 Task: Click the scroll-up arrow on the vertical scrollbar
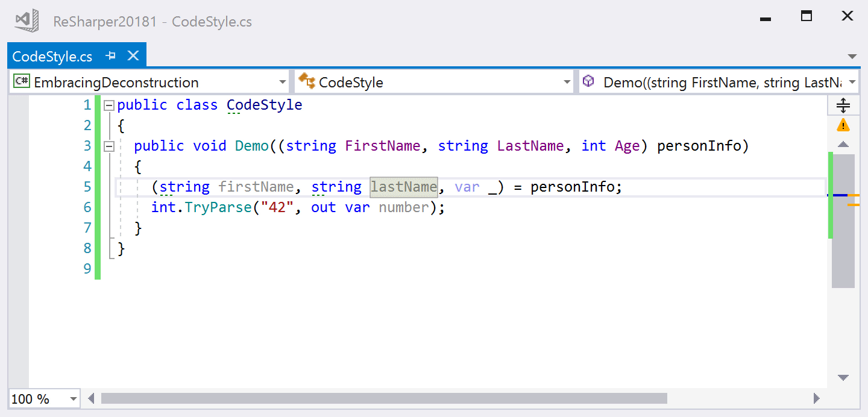[x=843, y=144]
